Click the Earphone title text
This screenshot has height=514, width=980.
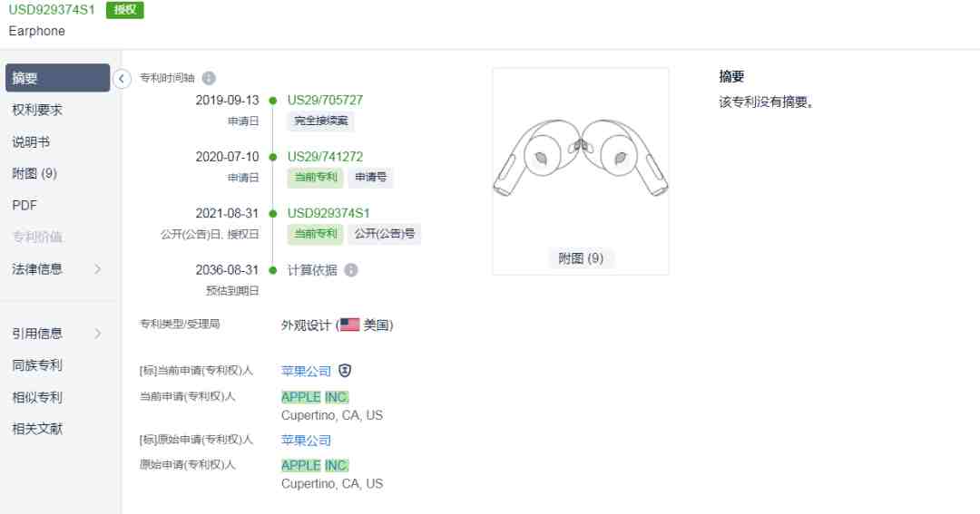coord(37,31)
